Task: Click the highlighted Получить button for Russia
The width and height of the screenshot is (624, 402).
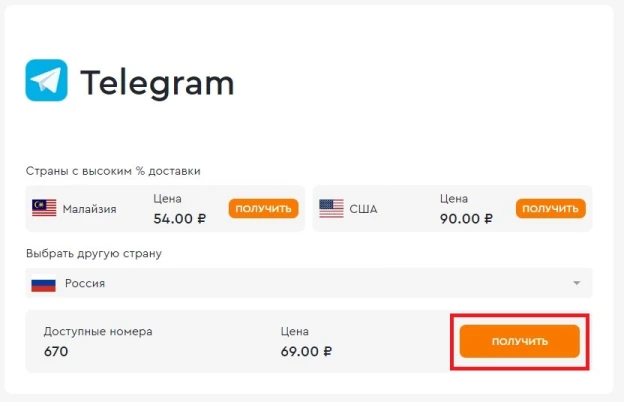Action: (x=519, y=341)
